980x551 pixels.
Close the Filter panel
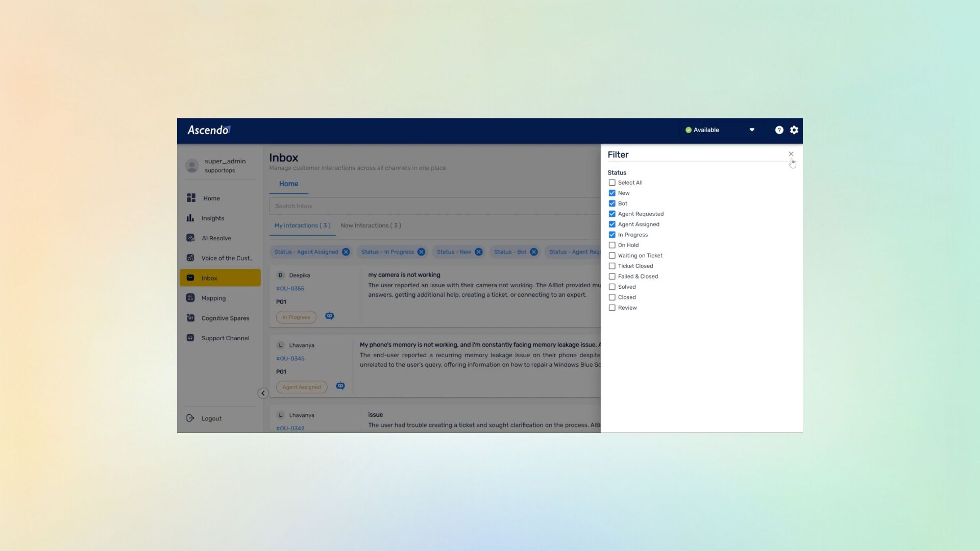tap(791, 154)
